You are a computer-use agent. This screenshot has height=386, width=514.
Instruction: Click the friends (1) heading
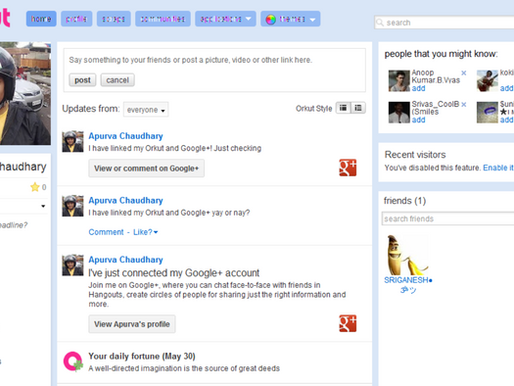pos(405,201)
